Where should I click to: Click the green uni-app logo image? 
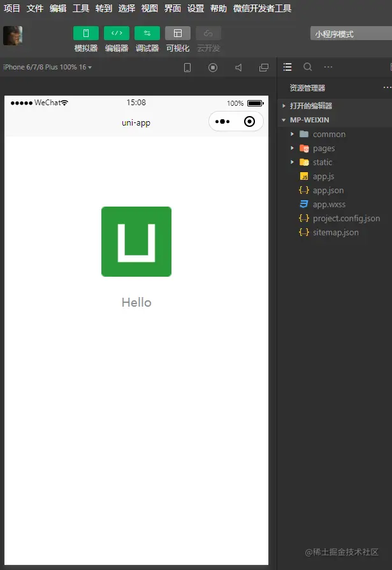(136, 242)
